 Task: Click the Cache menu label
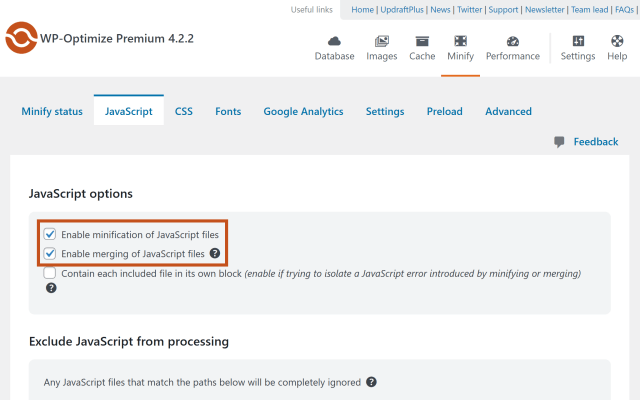(x=422, y=56)
